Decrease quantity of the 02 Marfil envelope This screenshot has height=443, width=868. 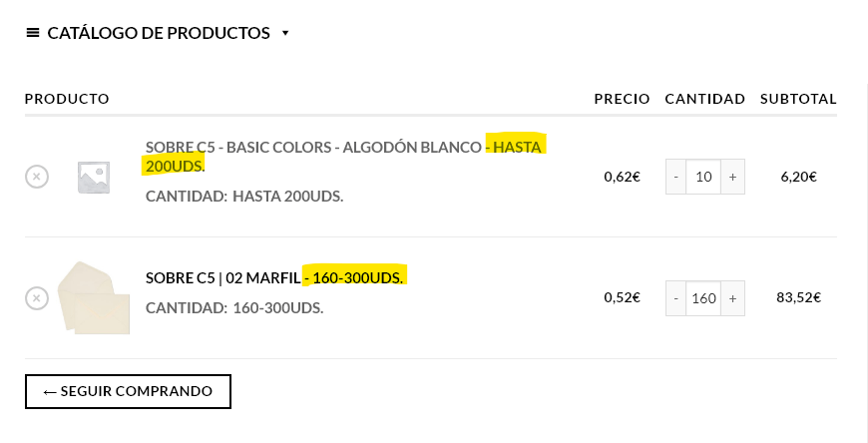pos(675,298)
